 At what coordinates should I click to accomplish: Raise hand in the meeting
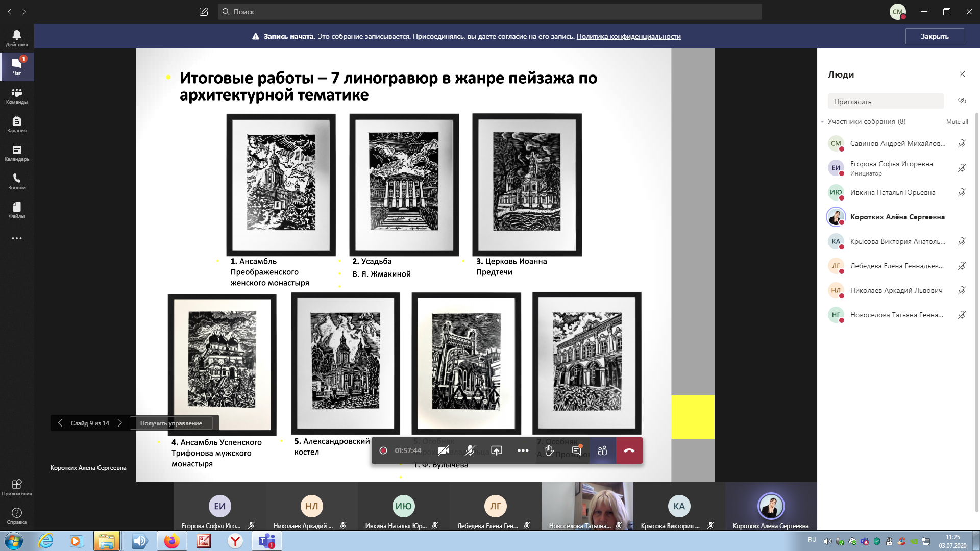coord(550,450)
